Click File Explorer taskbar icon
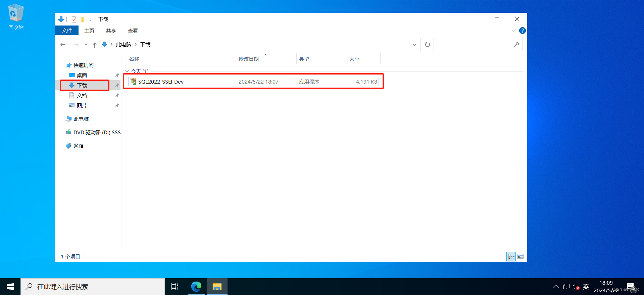Viewport: 644px width, 295px height. coord(217,287)
